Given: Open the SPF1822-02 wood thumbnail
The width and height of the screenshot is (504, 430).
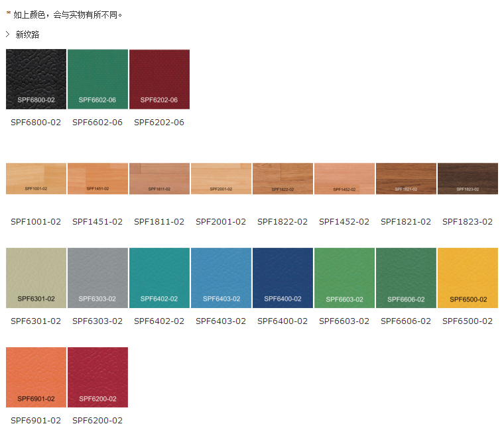Looking at the screenshot, I should (x=283, y=178).
